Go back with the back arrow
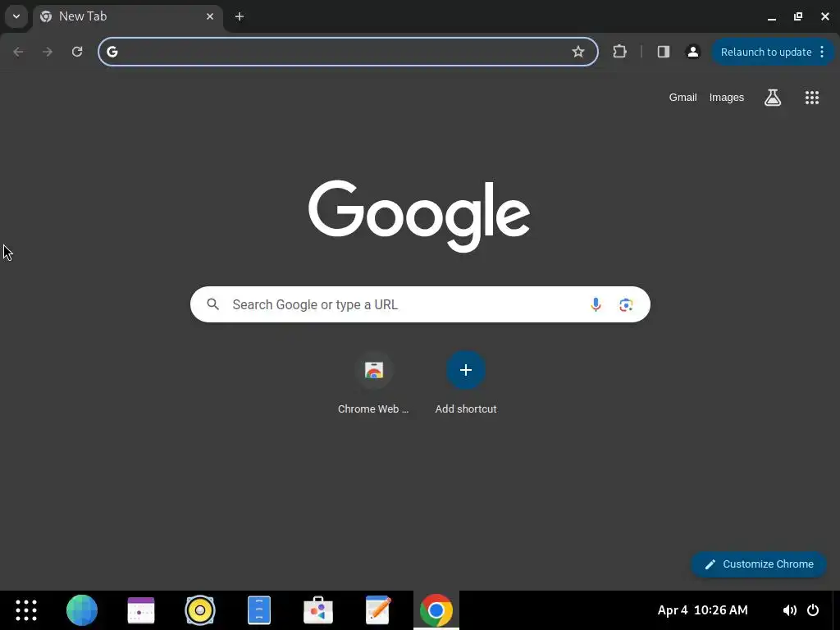This screenshot has height=630, width=840. pos(18,52)
